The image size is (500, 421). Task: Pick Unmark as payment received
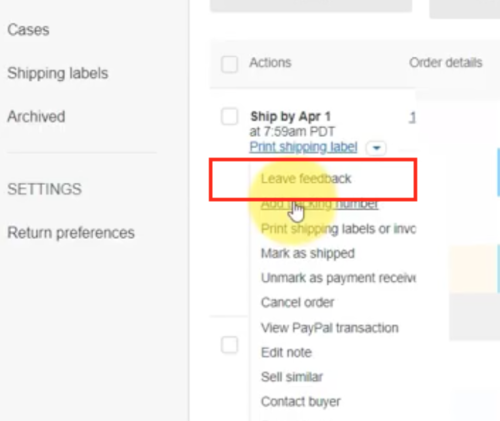tap(338, 278)
